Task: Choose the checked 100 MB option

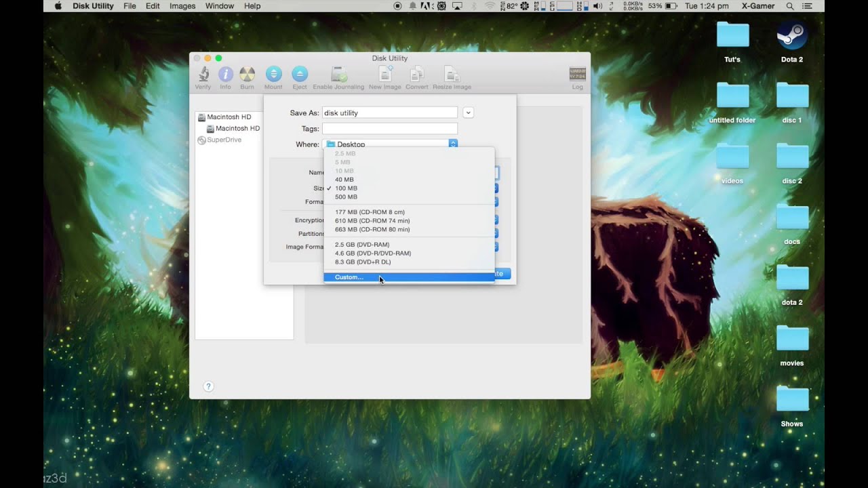Action: [x=409, y=188]
